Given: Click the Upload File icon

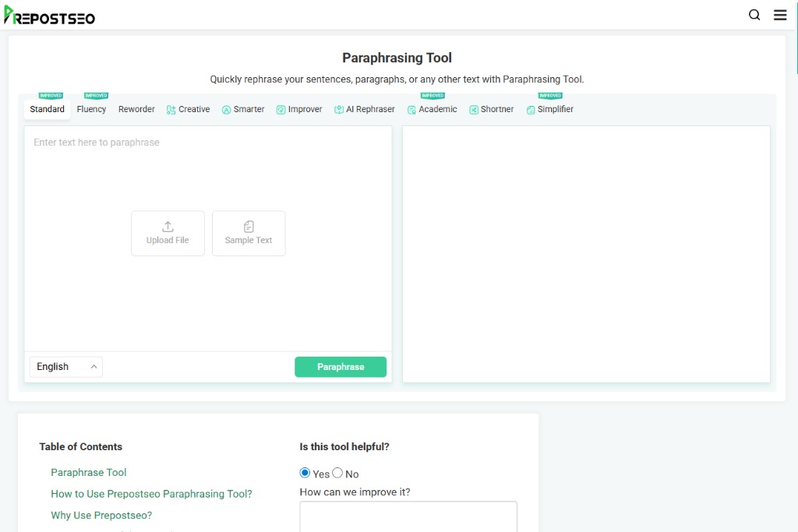Looking at the screenshot, I should pos(168,227).
